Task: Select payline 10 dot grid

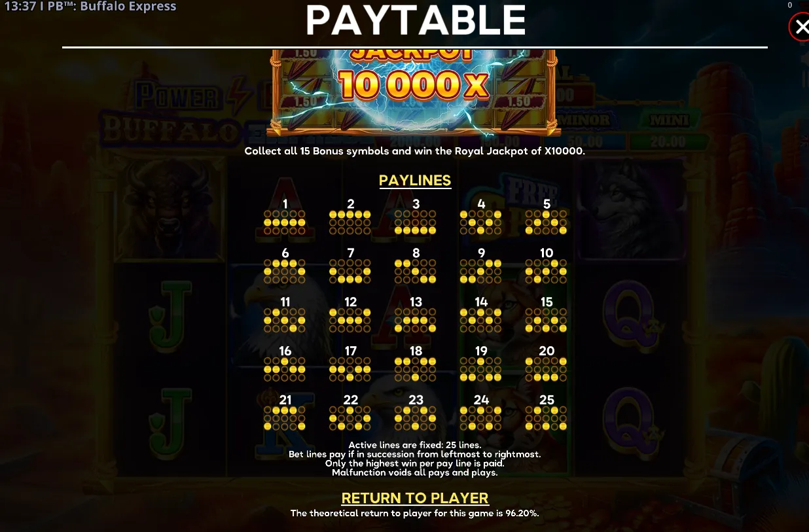Action: tap(547, 272)
